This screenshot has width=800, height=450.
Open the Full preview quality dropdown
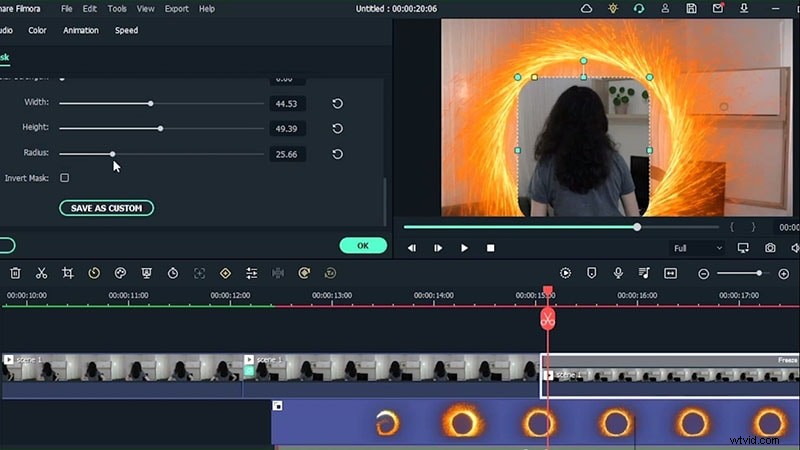coord(697,248)
